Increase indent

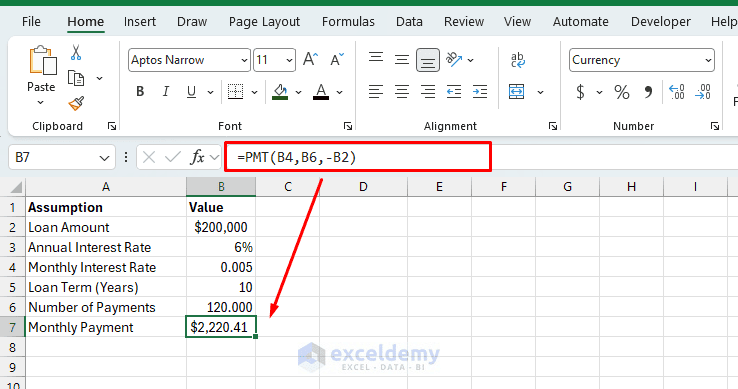[480, 91]
